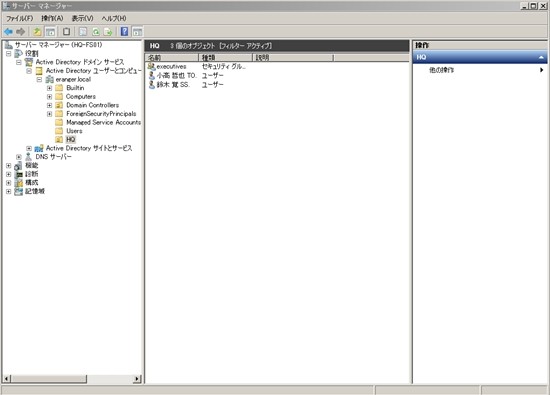Image resolution: width=550 pixels, height=395 pixels.
Task: Click the Domain Controllers folder icon
Action: click(x=59, y=105)
